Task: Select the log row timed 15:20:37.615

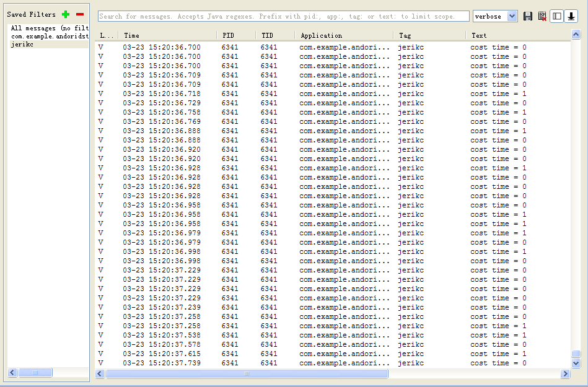Action: click(333, 354)
